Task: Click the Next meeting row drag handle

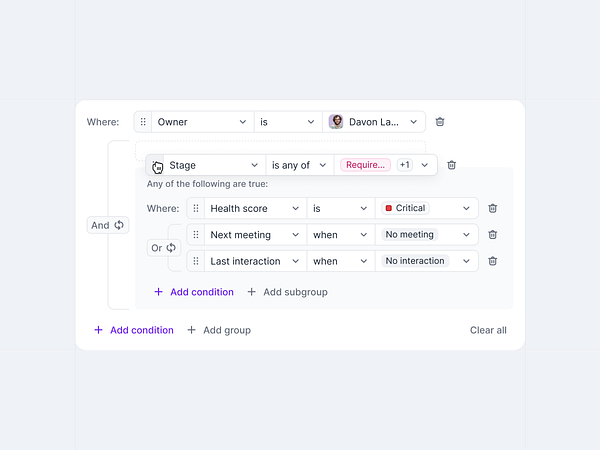Action: click(196, 235)
